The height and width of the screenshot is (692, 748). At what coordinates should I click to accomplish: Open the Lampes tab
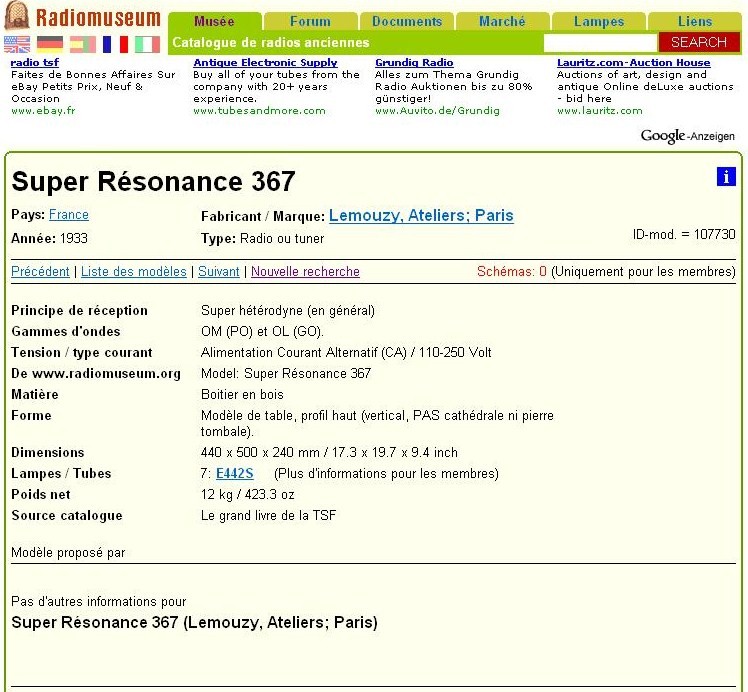(599, 21)
